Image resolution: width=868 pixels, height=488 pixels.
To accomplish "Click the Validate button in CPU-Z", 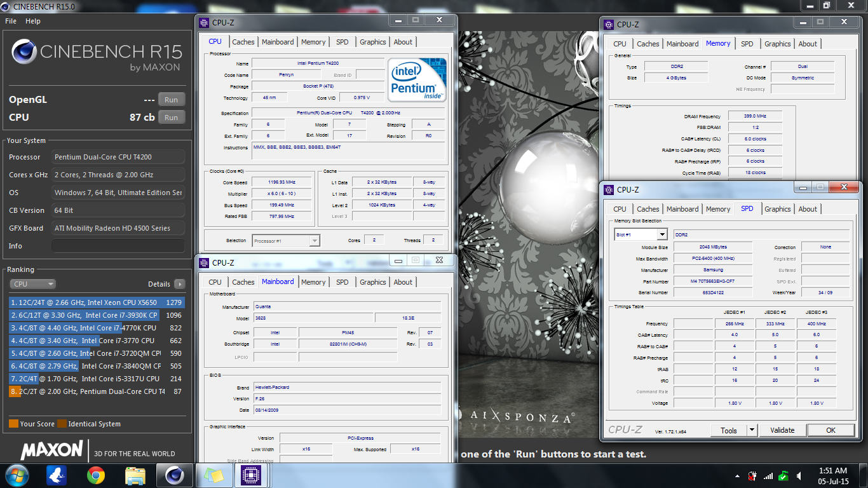I will click(x=782, y=430).
